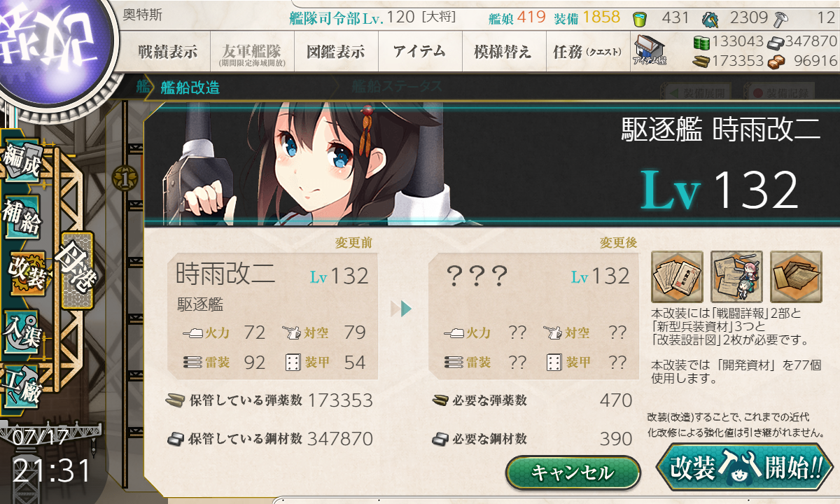The image size is (840, 504).
Task: Open the 友軍艦隊 friendly fleet menu
Action: point(251,51)
